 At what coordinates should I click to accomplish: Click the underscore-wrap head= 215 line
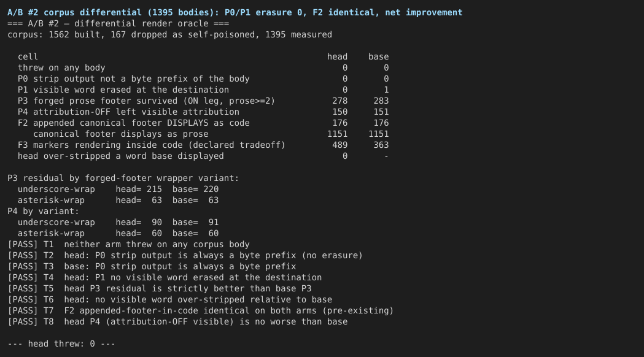(118, 190)
